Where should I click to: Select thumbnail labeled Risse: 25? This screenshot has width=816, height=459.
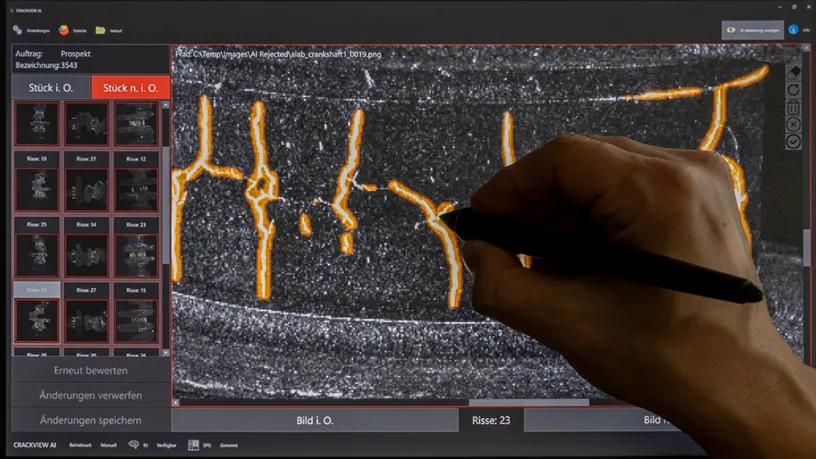pos(38,247)
